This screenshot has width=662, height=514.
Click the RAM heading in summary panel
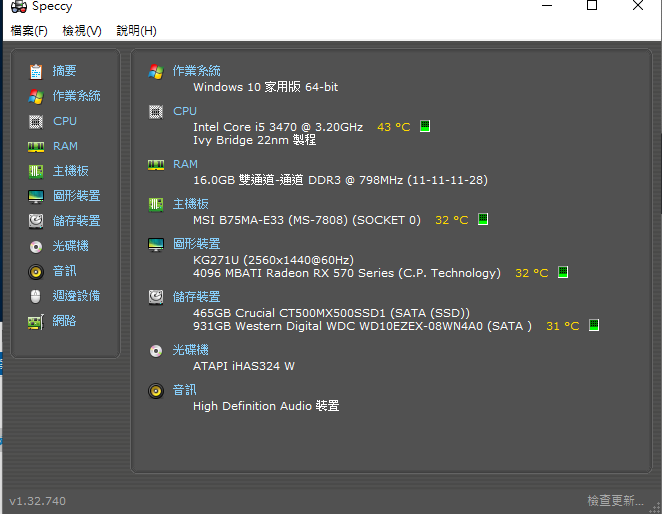pyautogui.click(x=185, y=164)
